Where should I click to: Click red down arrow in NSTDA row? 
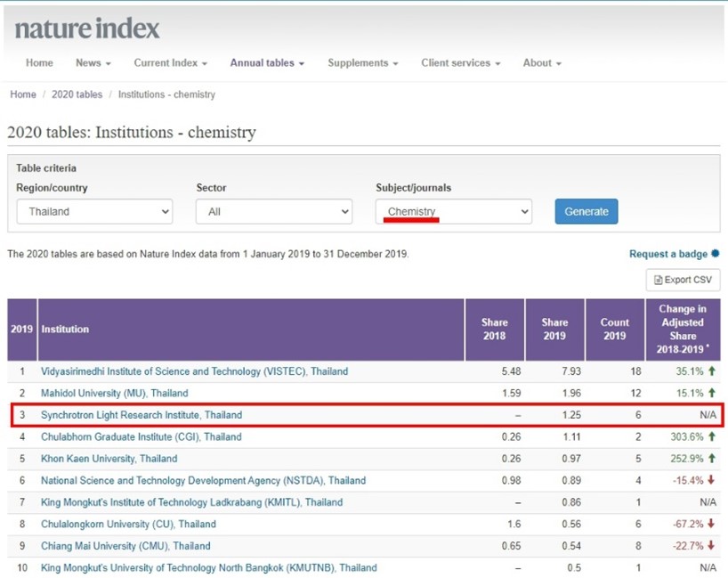pyautogui.click(x=711, y=480)
